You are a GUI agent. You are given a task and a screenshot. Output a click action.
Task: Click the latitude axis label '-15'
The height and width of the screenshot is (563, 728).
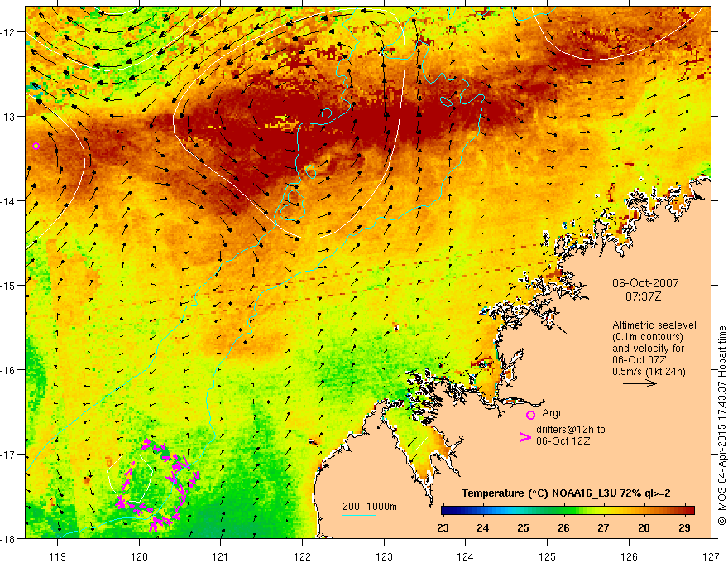click(x=8, y=285)
